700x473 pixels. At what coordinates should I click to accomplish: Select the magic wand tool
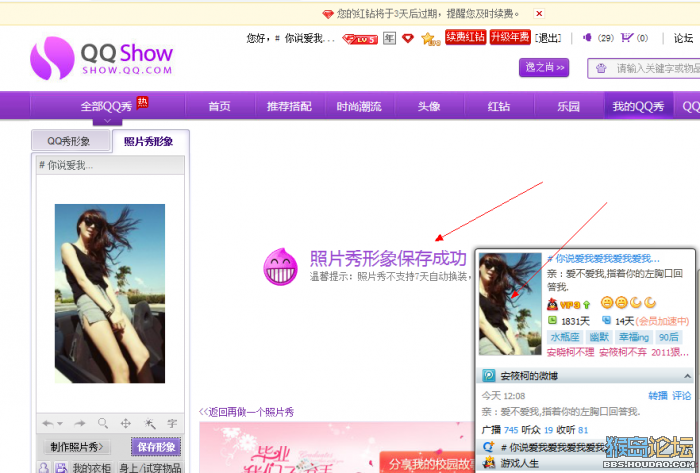[149, 423]
